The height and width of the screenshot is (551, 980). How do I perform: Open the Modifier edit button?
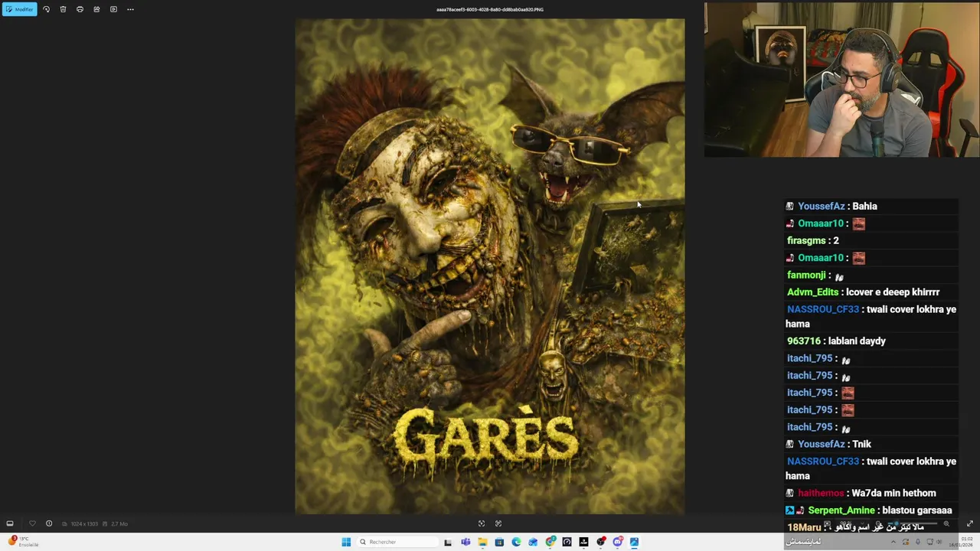point(19,9)
